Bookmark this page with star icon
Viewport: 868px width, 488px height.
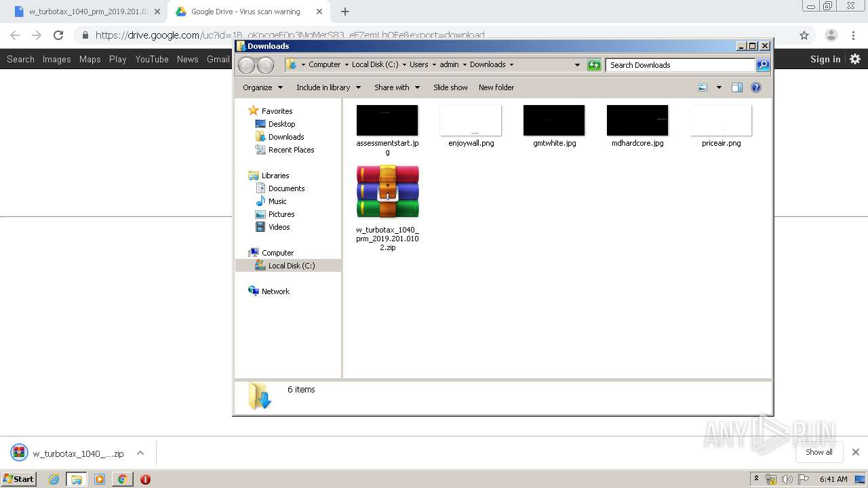click(x=804, y=35)
